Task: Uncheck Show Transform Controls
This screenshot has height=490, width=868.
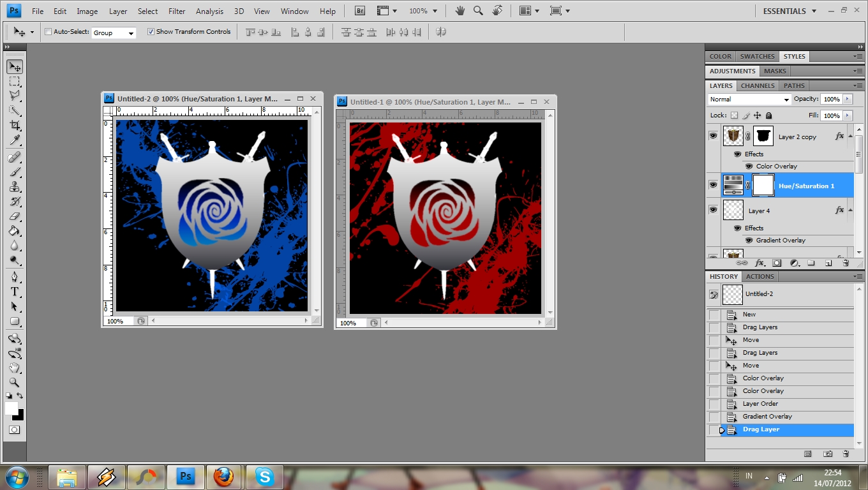Action: (151, 32)
